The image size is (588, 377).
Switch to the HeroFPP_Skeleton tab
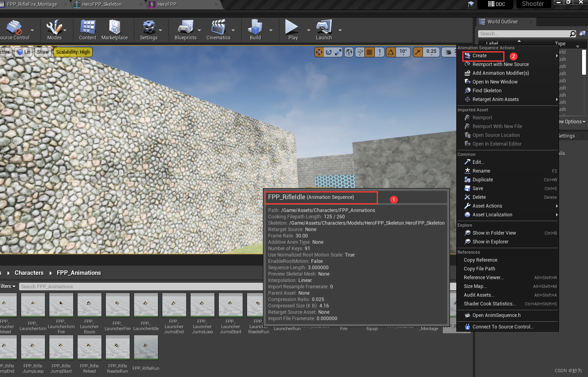tap(102, 4)
